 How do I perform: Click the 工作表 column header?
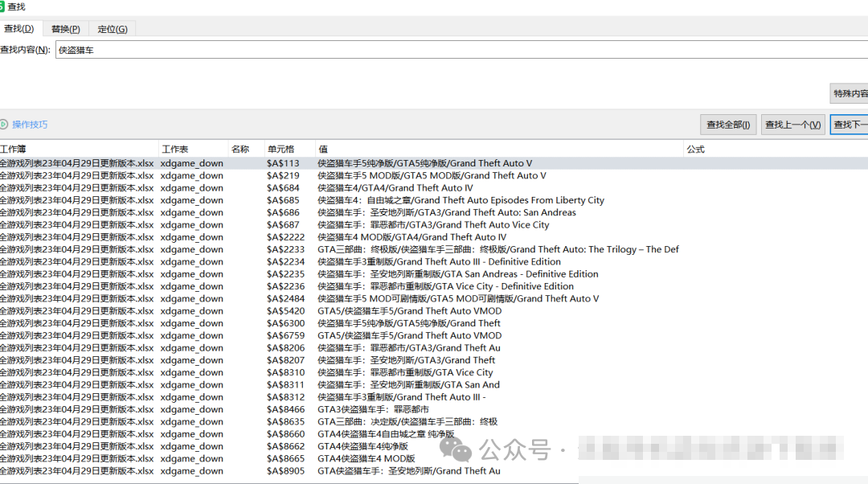click(193, 149)
